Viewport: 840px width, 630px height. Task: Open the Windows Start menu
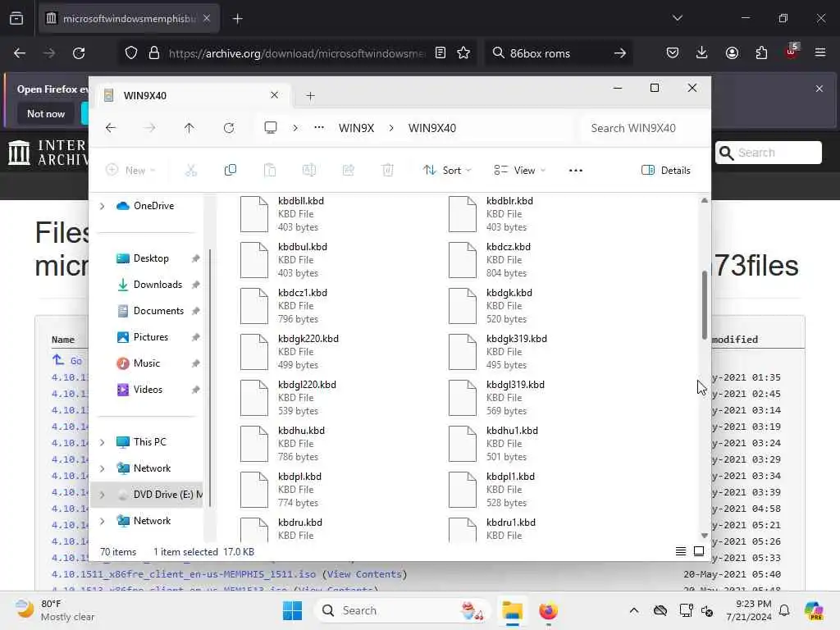pos(292,610)
